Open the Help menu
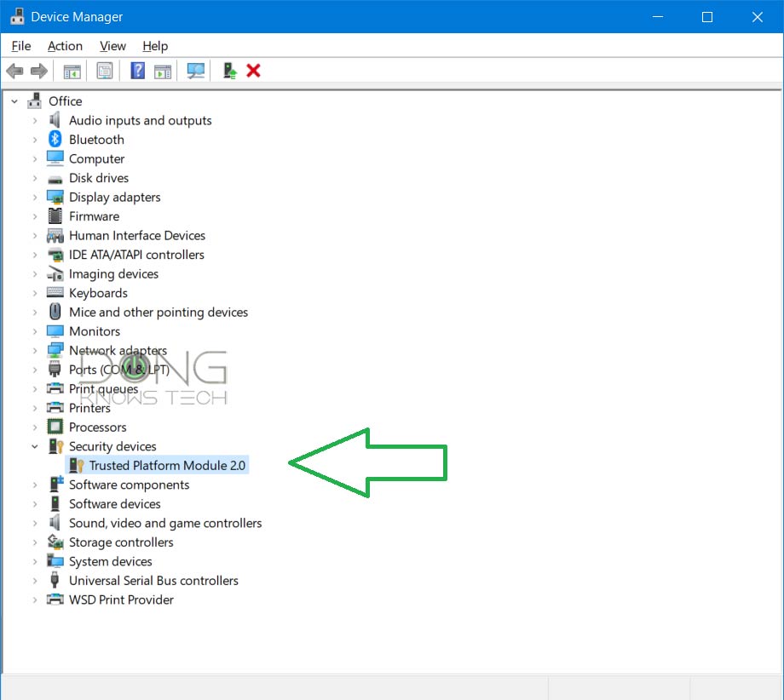Screen dimensions: 784x700 coord(155,46)
